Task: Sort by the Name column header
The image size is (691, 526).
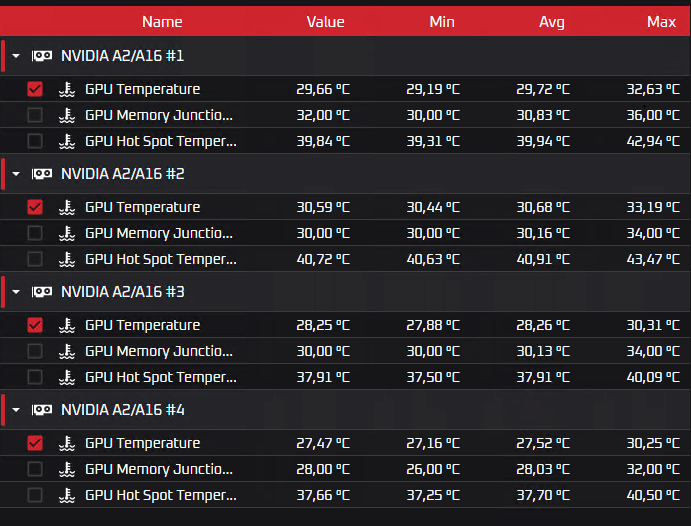Action: point(162,22)
